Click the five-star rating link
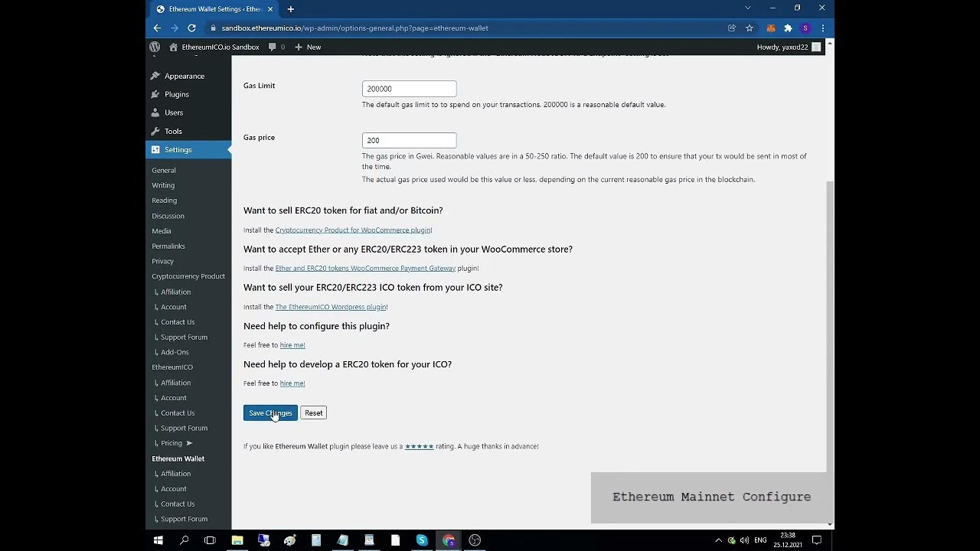 point(419,446)
